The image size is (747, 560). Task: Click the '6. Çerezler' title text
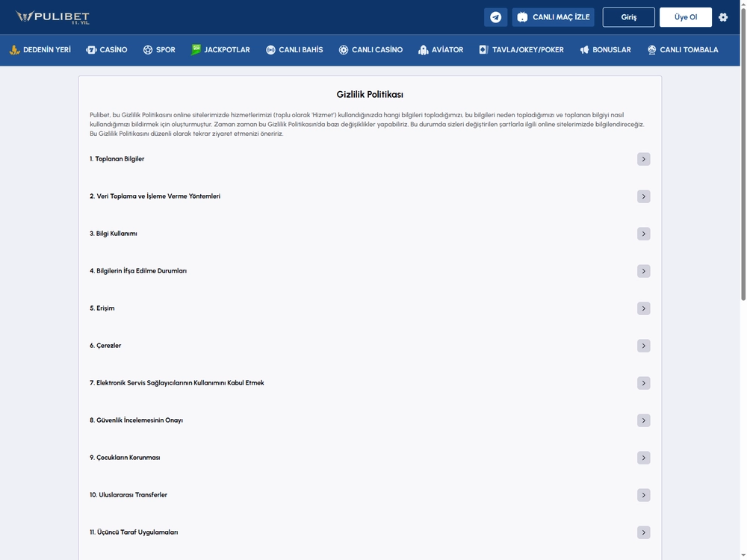[105, 346]
